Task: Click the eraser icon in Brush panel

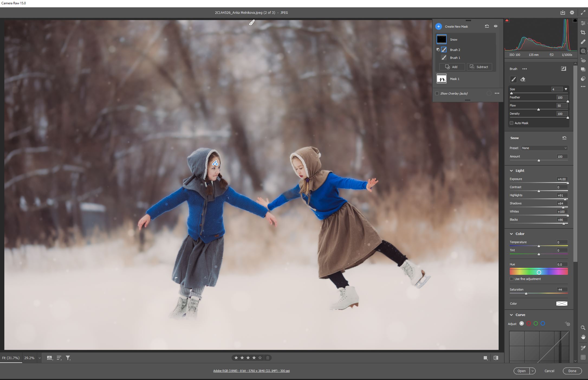Action: (x=523, y=79)
